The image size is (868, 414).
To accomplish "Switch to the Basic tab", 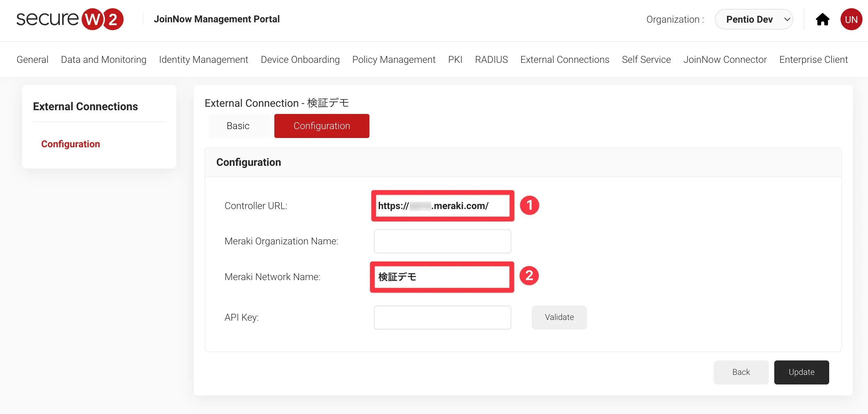I will (238, 126).
